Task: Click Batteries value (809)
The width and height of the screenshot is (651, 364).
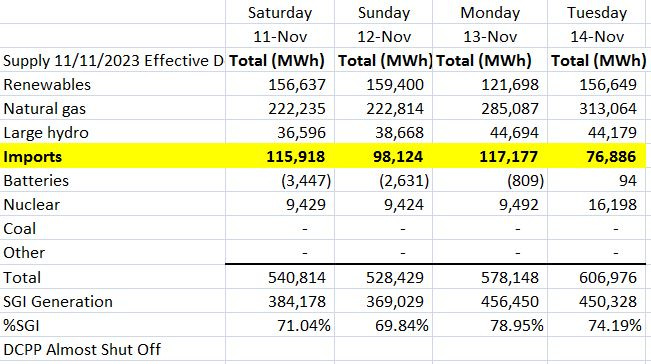Action: [525, 181]
